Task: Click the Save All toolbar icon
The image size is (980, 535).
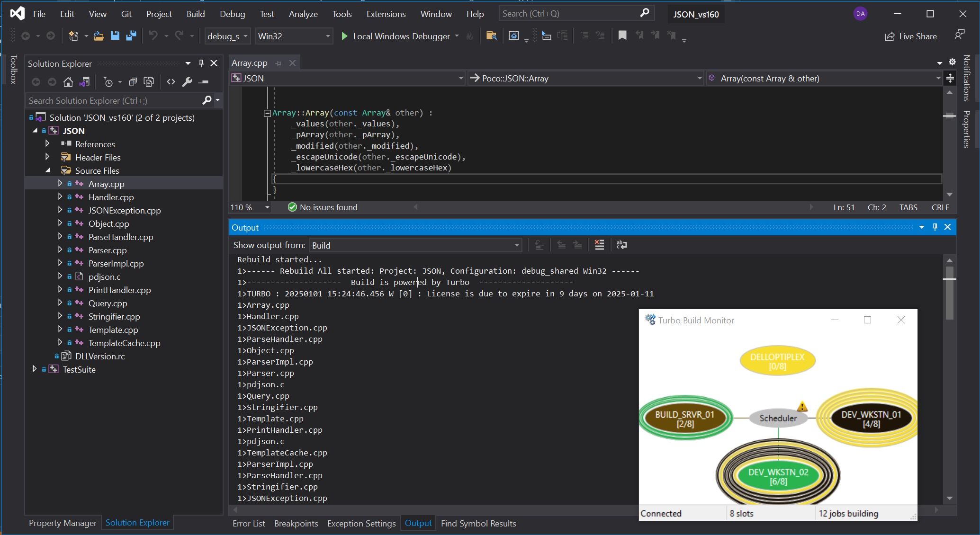Action: click(131, 36)
